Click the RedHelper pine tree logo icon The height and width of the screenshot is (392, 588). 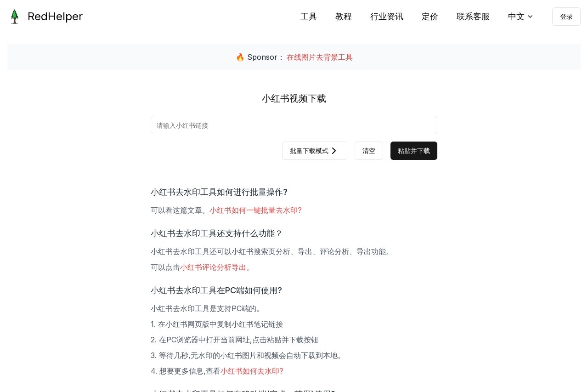[15, 17]
